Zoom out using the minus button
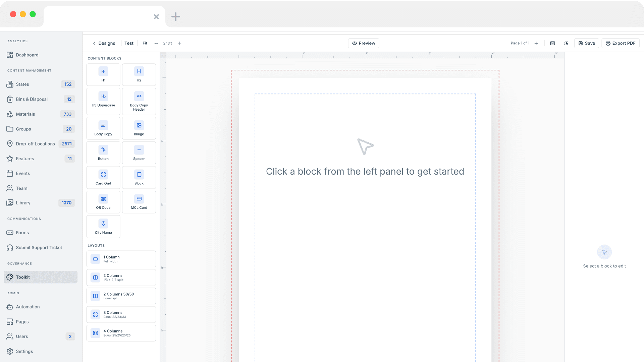Viewport: 644px width, 362px height. coord(156,43)
